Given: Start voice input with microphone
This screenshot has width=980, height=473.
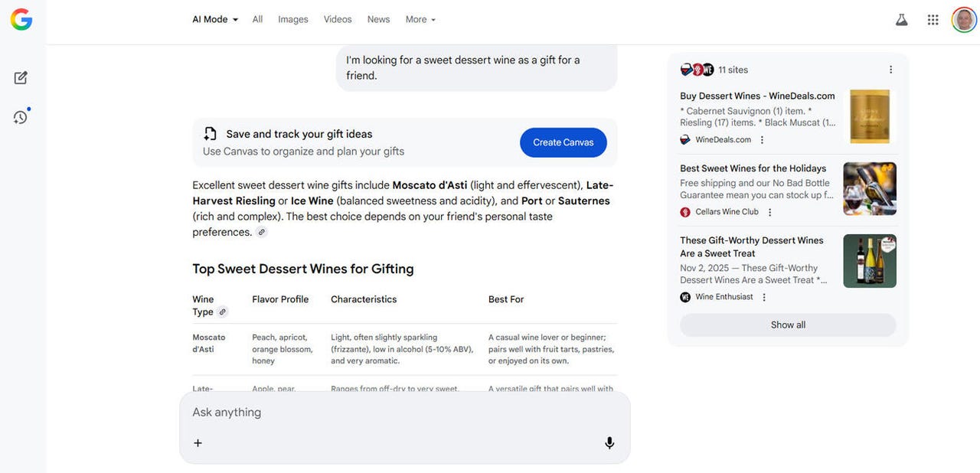Looking at the screenshot, I should (x=609, y=442).
